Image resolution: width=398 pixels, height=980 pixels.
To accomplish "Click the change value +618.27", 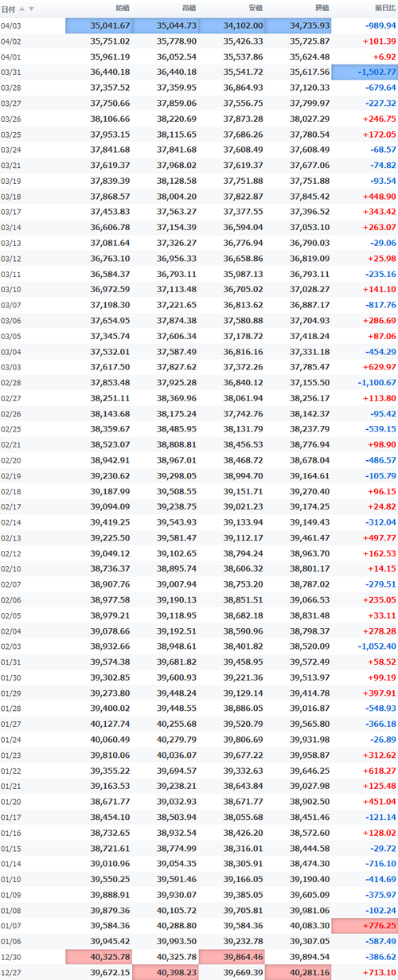I will pyautogui.click(x=378, y=771).
